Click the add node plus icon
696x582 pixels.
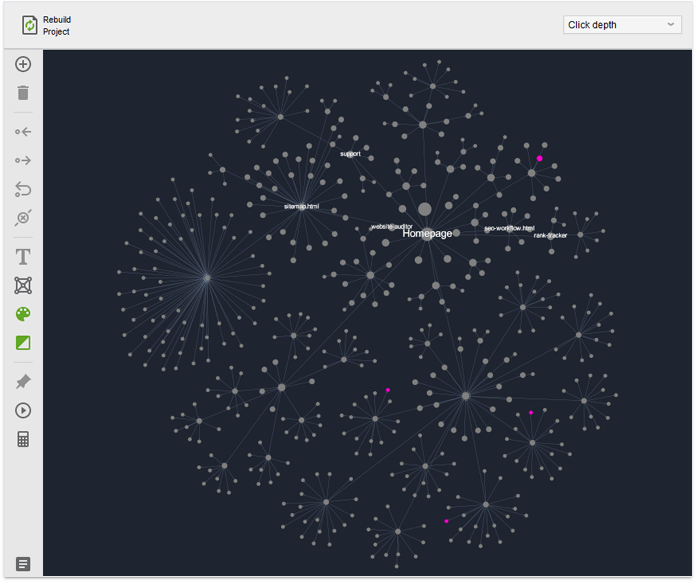coord(23,64)
